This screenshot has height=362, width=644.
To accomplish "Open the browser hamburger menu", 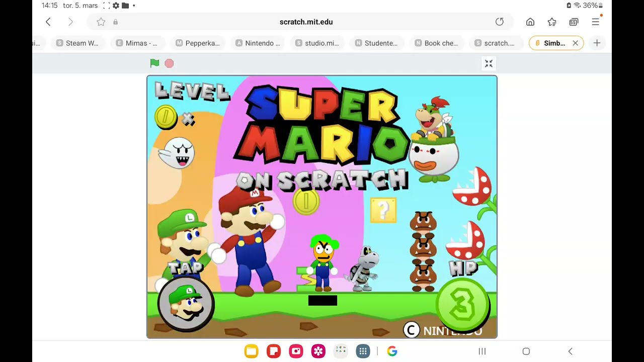I will (596, 22).
